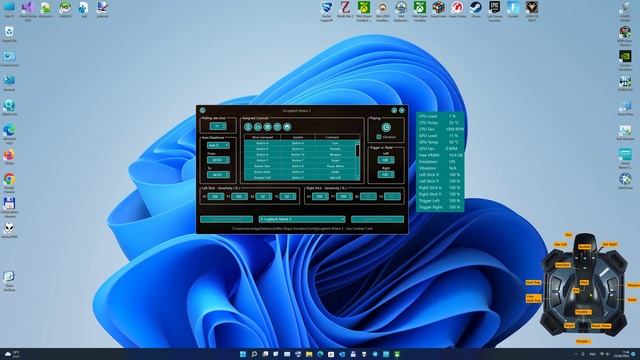The width and height of the screenshot is (640, 360).
Task: Click the Joystick column header
Action: 298,138
